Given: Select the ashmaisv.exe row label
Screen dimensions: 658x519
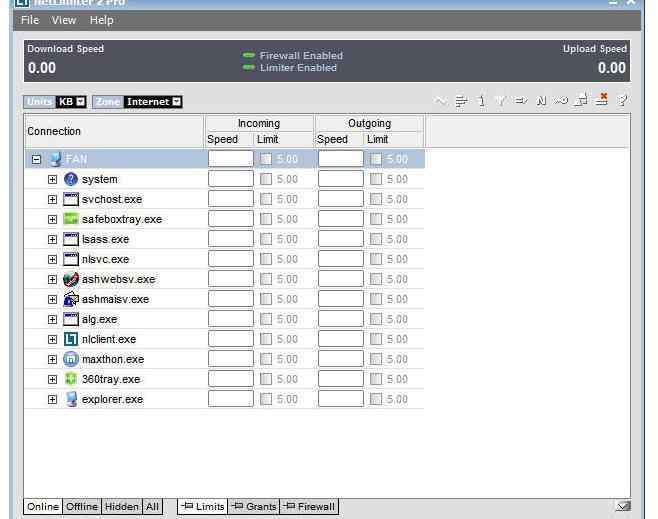Looking at the screenshot, I should coord(115,299).
